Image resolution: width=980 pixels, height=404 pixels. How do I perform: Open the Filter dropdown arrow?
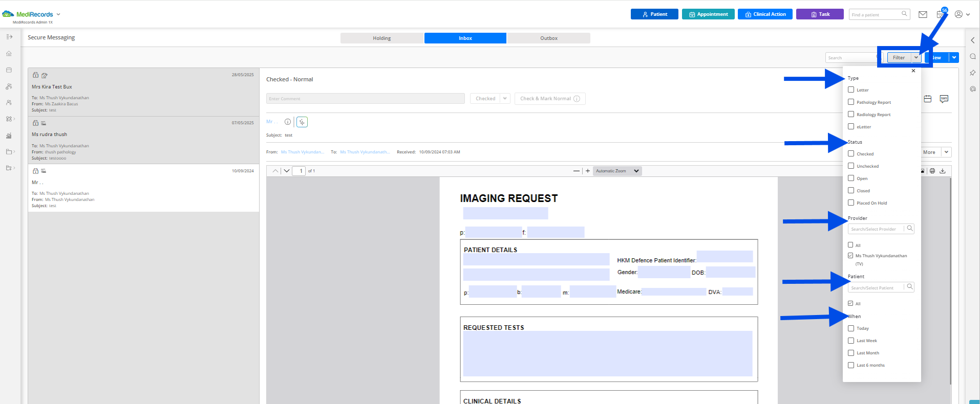point(916,58)
